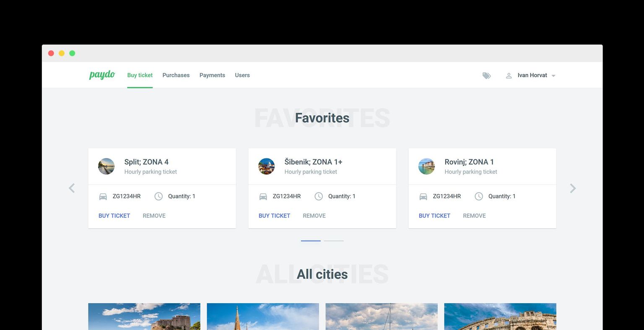Select the Users tab
Image resolution: width=644 pixels, height=330 pixels.
242,75
